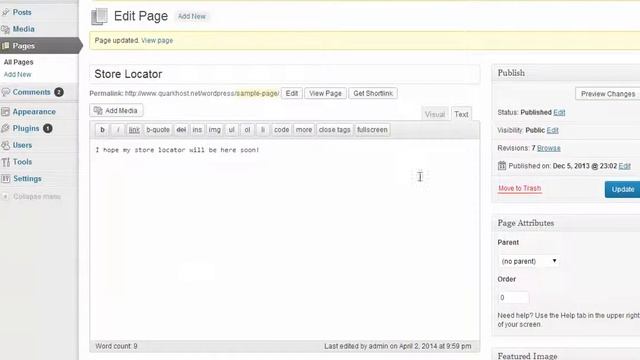Click the Posts pushpin icon
The height and width of the screenshot is (360, 640).
click(6, 13)
